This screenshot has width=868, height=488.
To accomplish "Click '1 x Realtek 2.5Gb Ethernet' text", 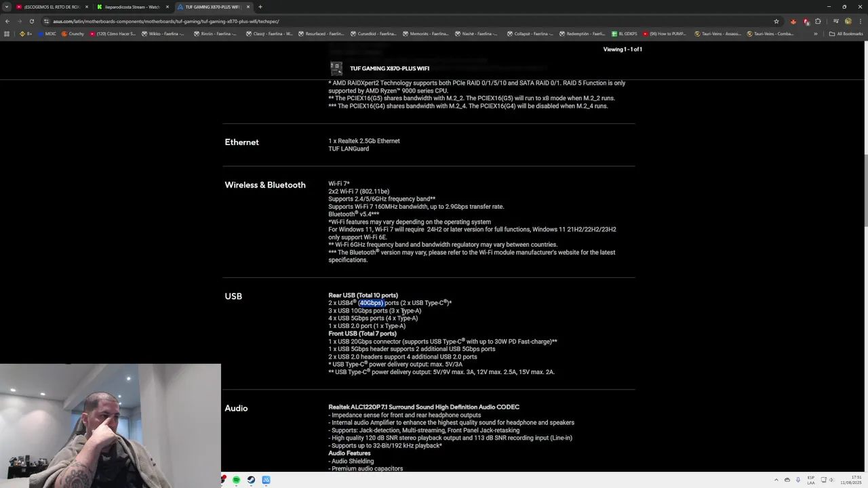I will 364,141.
